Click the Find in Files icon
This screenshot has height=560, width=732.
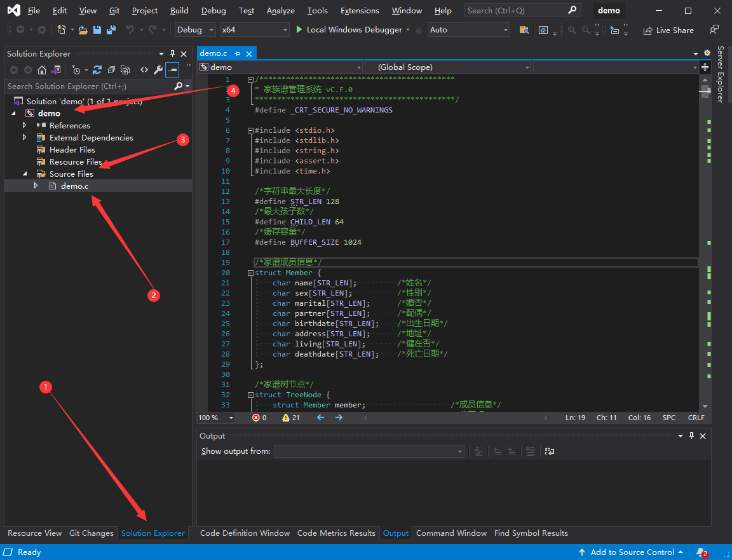point(524,30)
